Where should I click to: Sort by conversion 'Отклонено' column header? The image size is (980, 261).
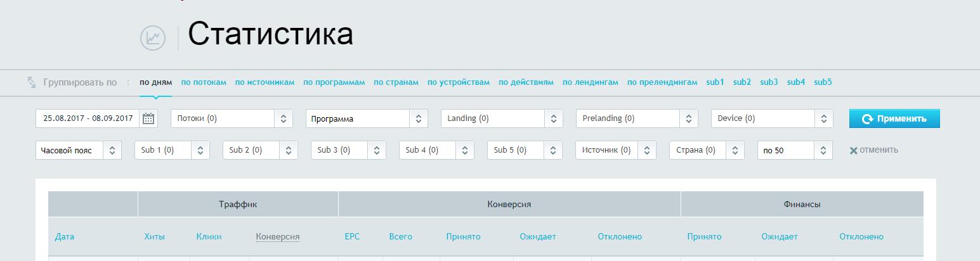tap(620, 236)
